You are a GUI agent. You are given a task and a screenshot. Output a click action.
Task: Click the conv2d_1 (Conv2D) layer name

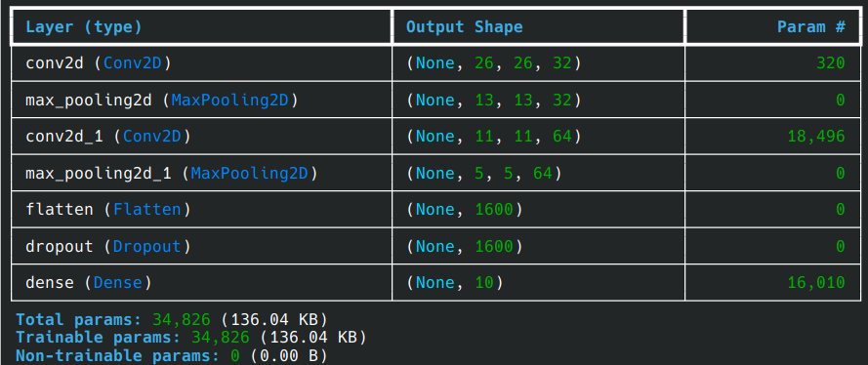[108, 137]
